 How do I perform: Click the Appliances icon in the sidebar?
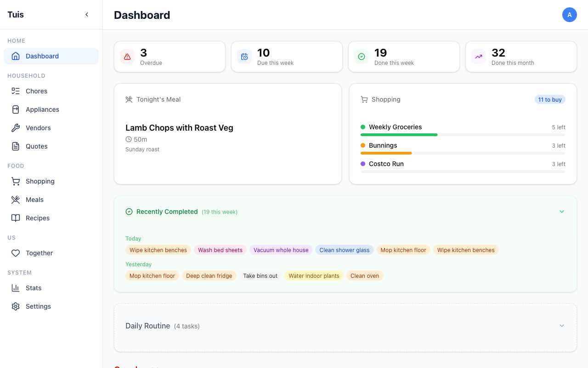point(16,109)
